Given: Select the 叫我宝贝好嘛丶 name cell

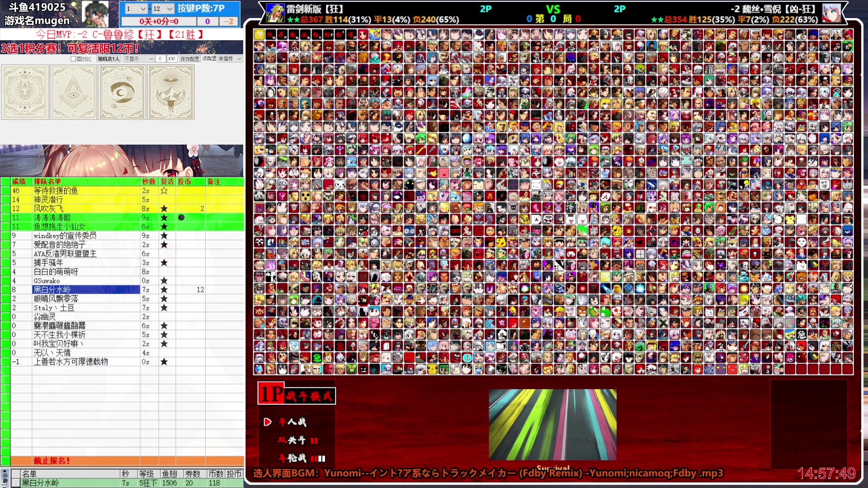Looking at the screenshot, I should coord(86,344).
